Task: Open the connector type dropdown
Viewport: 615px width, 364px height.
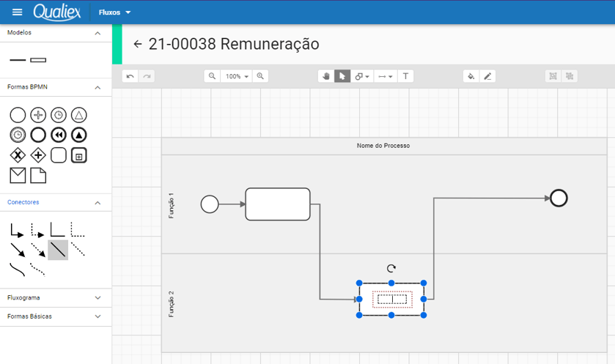Action: [x=386, y=76]
